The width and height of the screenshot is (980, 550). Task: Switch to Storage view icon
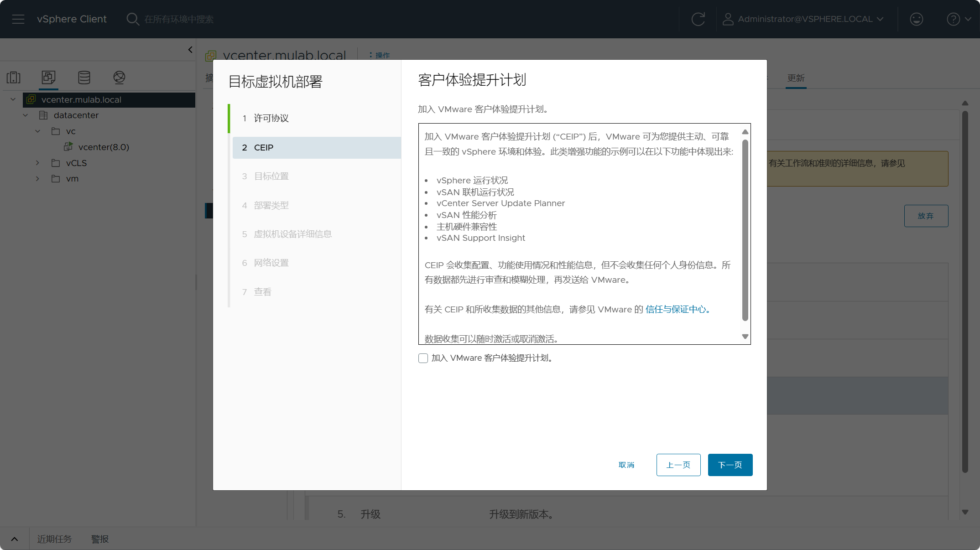coord(84,78)
